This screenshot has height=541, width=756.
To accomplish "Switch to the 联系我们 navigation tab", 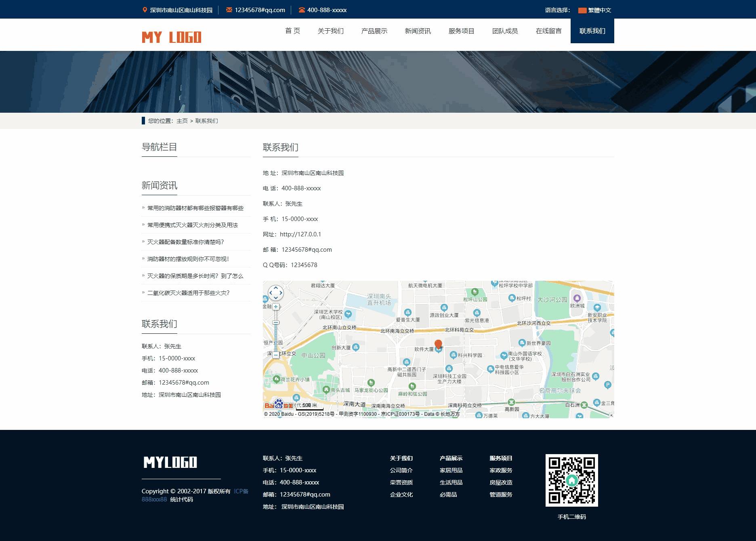I will click(x=592, y=30).
